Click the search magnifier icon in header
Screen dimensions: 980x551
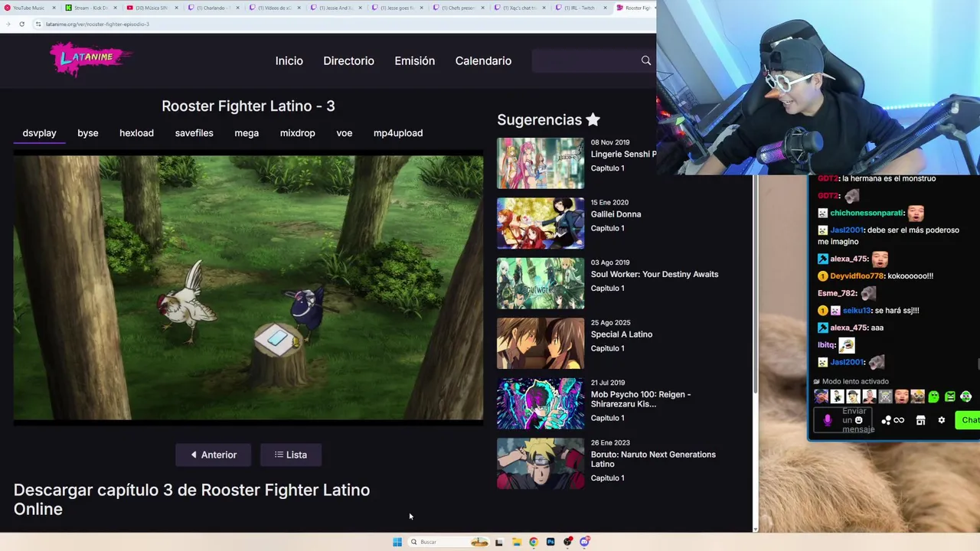[x=646, y=60]
